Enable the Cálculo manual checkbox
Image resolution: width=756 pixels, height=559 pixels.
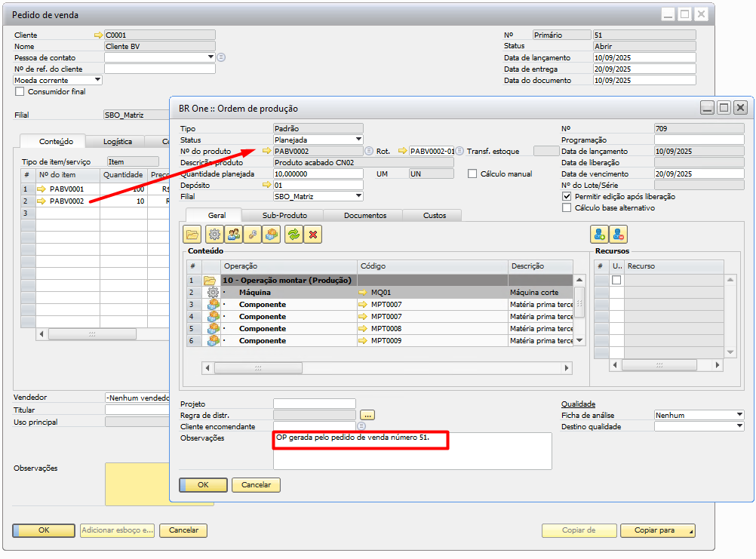(473, 174)
